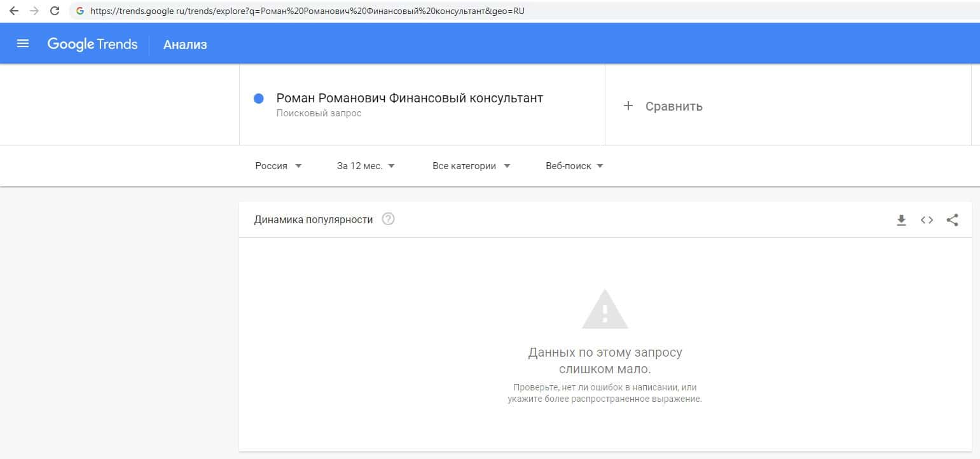The width and height of the screenshot is (980, 459).
Task: Click the Сравнить compare button
Action: pos(673,106)
